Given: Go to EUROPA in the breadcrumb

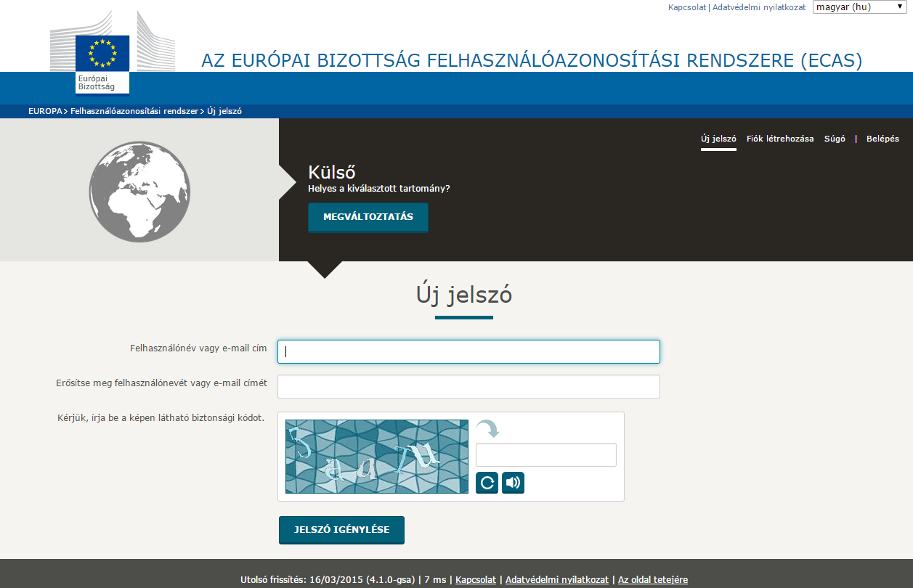Looking at the screenshot, I should (45, 112).
